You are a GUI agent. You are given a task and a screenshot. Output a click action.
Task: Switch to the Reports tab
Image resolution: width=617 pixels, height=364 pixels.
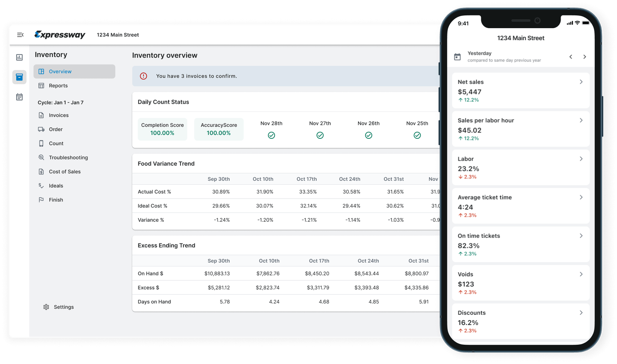click(x=59, y=85)
